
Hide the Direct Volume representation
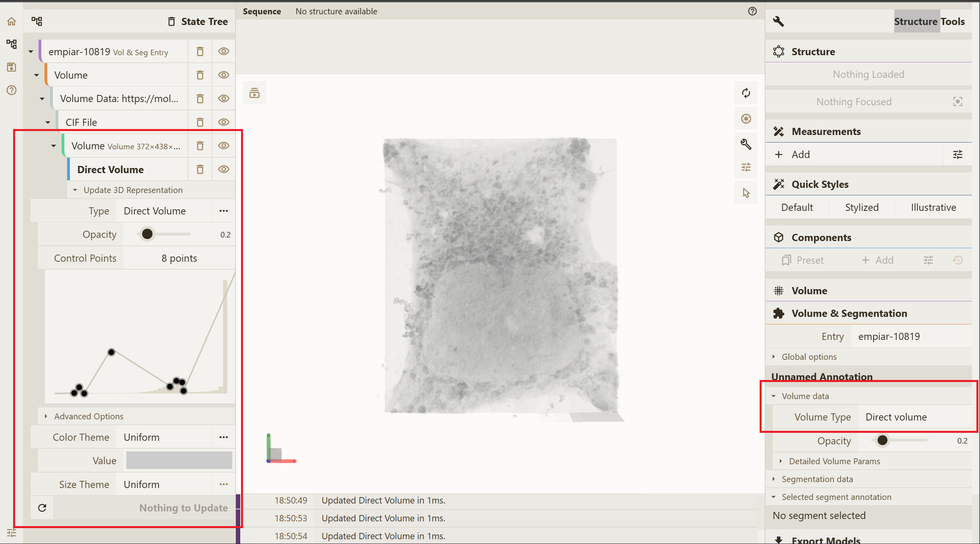tap(224, 170)
